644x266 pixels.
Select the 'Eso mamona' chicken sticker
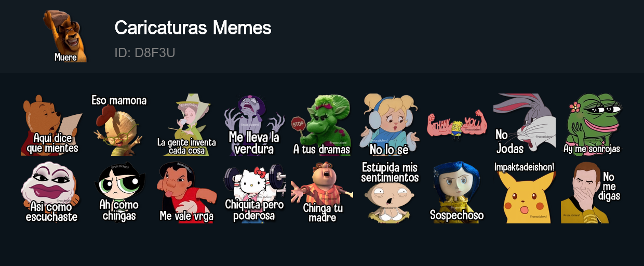119,125
